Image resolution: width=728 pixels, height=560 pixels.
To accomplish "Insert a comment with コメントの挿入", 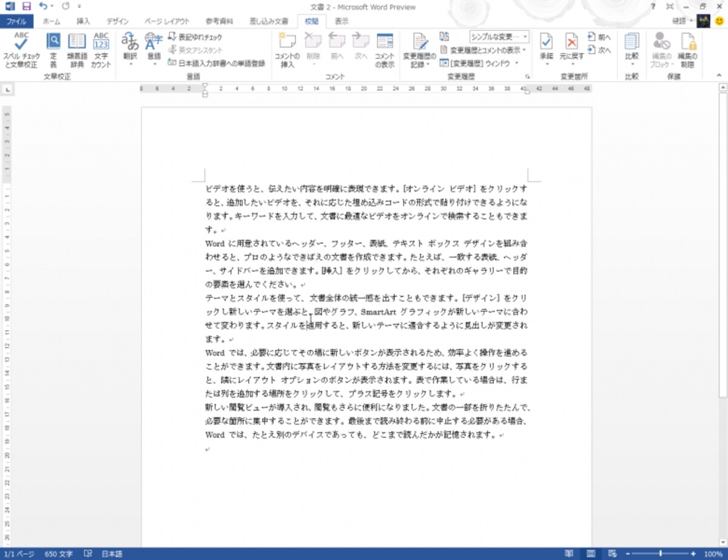I will [x=287, y=50].
